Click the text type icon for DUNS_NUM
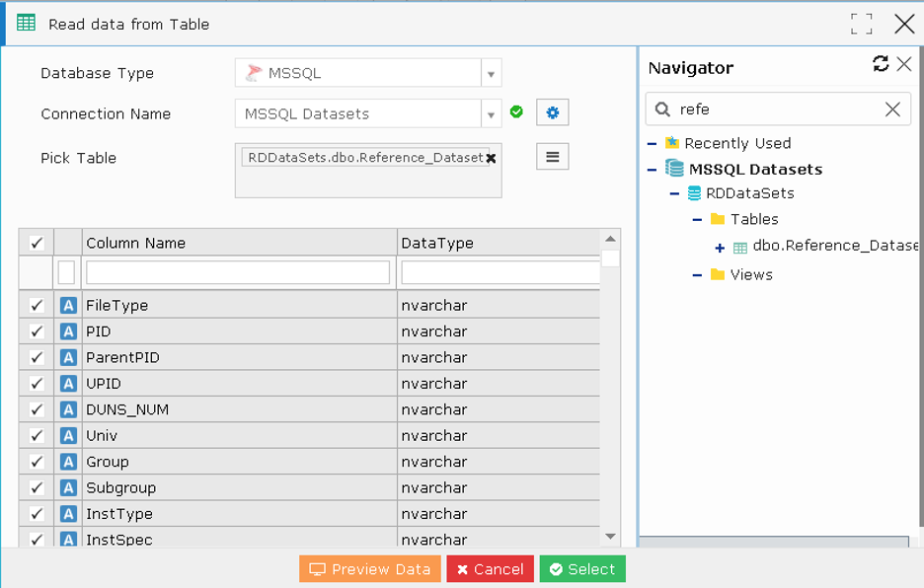The image size is (924, 588). pos(68,409)
